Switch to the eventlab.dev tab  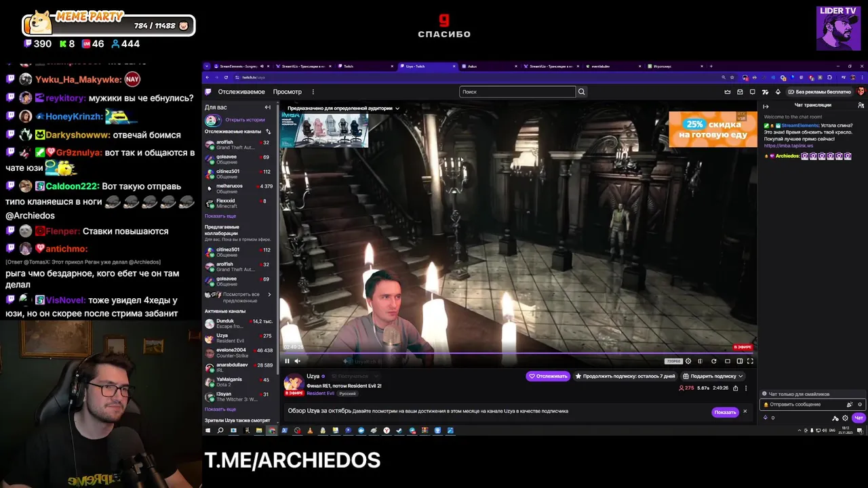[x=612, y=66]
